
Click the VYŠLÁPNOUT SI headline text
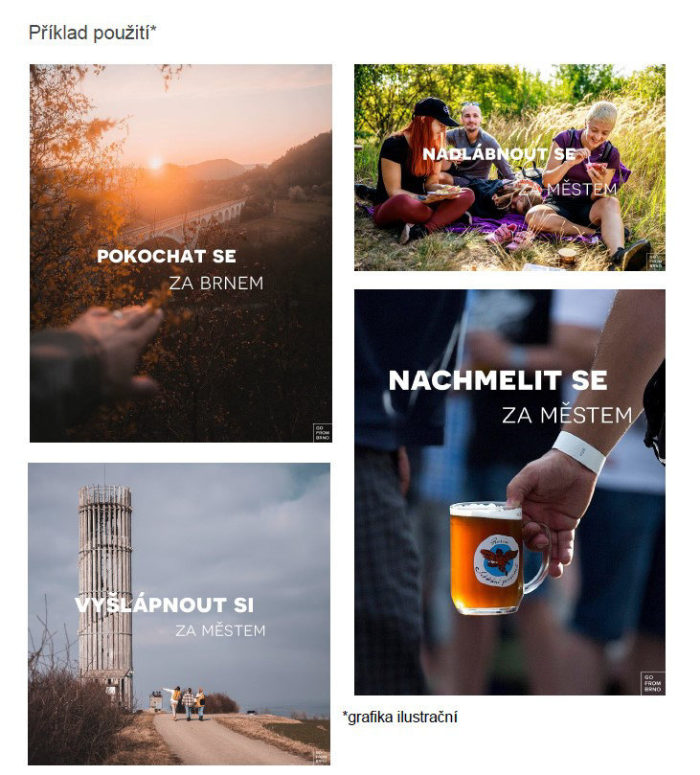(x=164, y=605)
